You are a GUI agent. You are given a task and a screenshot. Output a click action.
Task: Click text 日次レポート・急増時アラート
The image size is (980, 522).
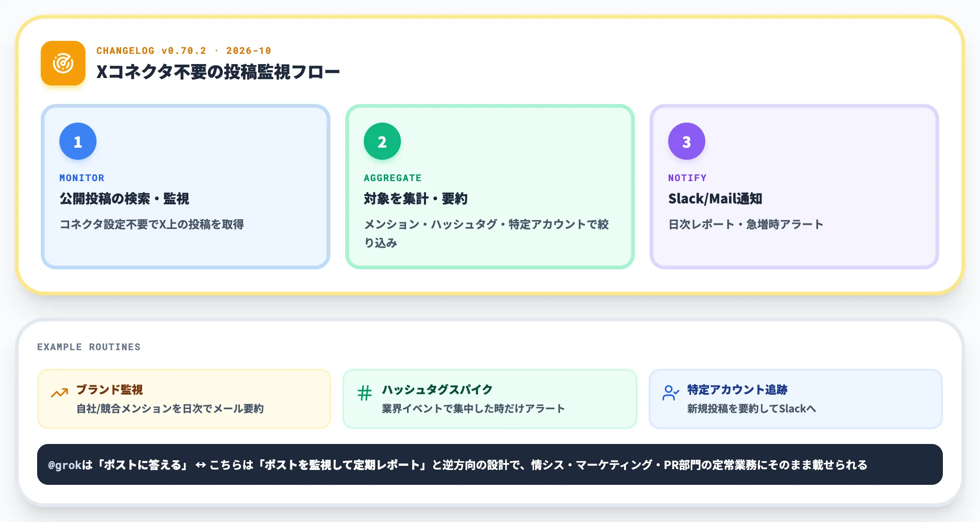point(746,224)
